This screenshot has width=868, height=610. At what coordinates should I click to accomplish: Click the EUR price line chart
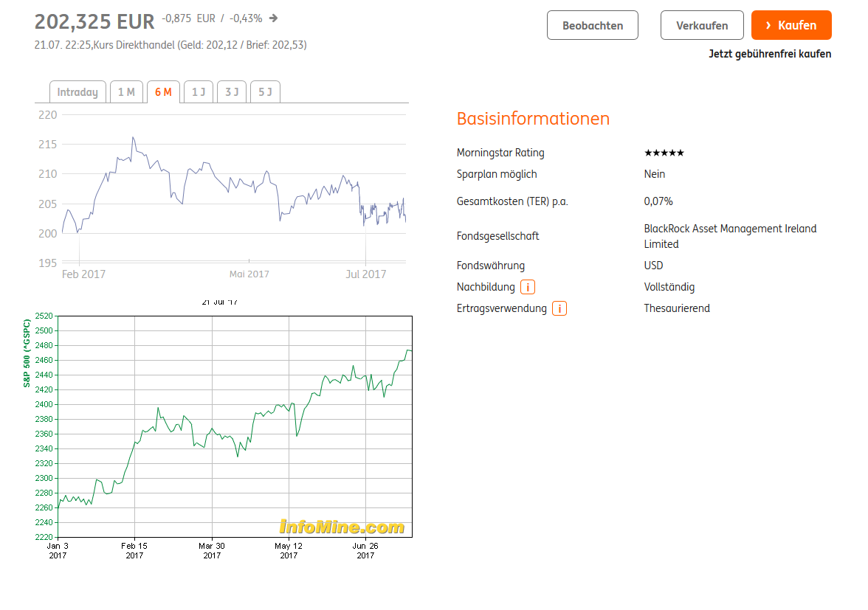click(x=233, y=192)
